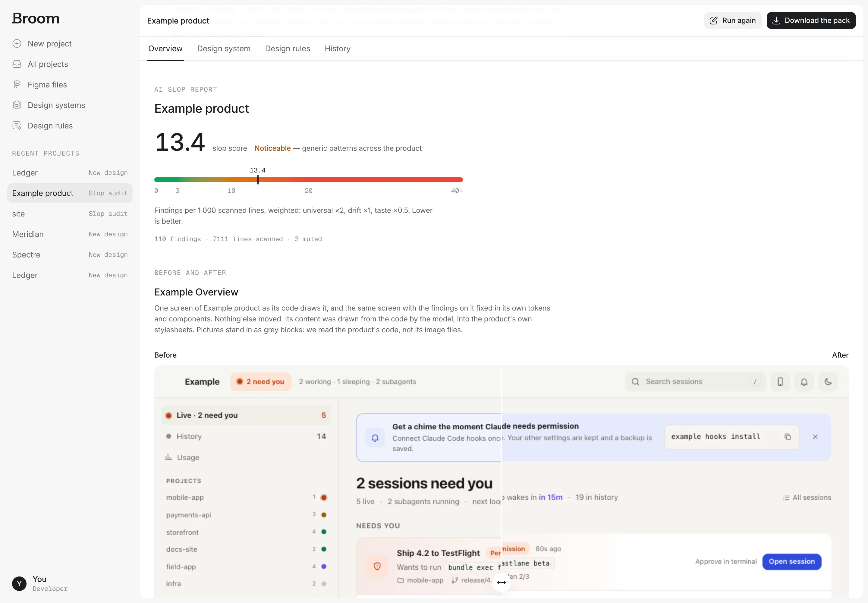This screenshot has height=603, width=868.
Task: Click the 13.4 marker on score bar
Action: point(258,179)
